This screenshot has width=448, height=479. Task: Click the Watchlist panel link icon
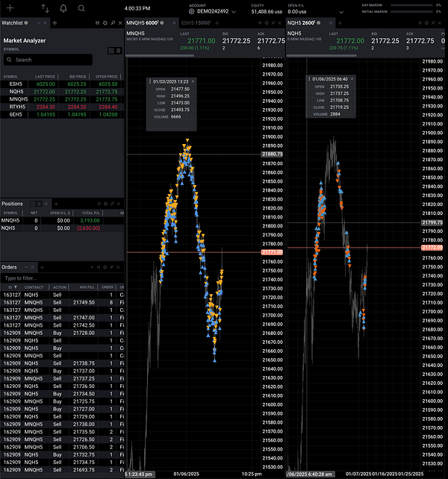click(97, 23)
